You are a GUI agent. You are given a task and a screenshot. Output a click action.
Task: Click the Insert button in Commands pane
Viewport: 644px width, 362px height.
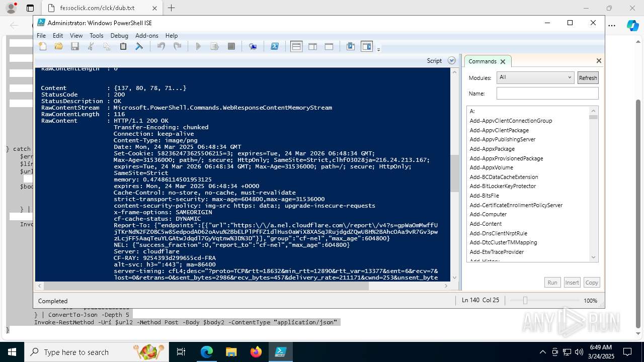pyautogui.click(x=572, y=283)
